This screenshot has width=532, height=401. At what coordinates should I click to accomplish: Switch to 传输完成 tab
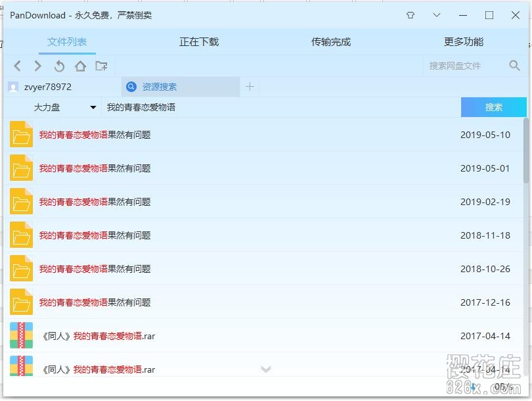(x=331, y=42)
